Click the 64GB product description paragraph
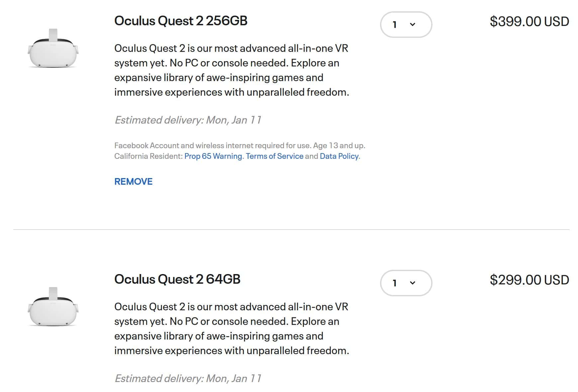Image resolution: width=578 pixels, height=392 pixels. (232, 329)
